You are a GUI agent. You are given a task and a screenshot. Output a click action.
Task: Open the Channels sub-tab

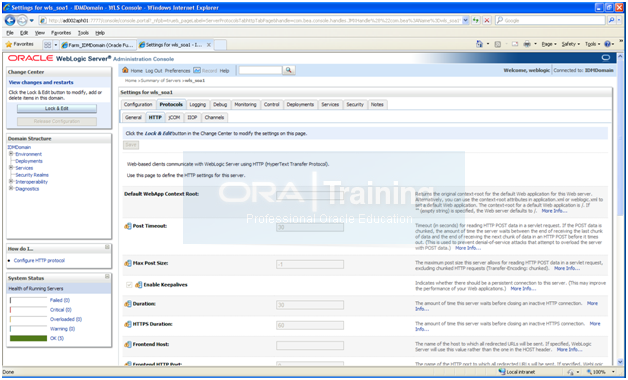pos(214,117)
